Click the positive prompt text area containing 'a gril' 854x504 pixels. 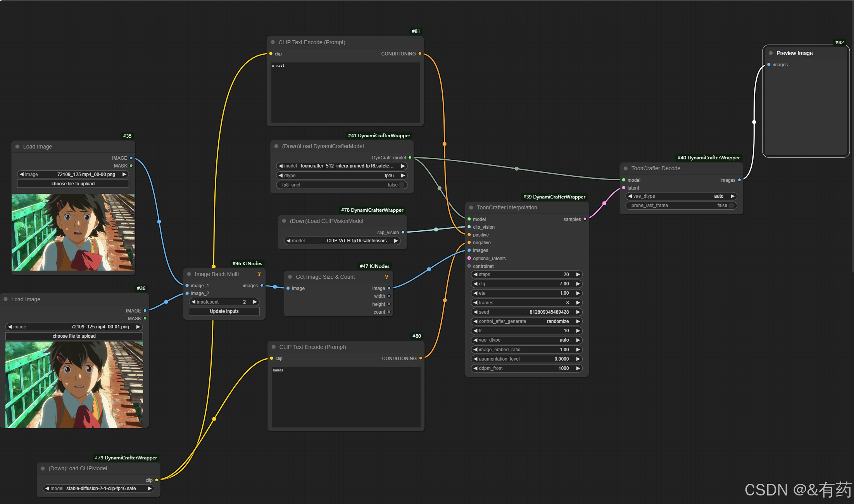pyautogui.click(x=345, y=92)
